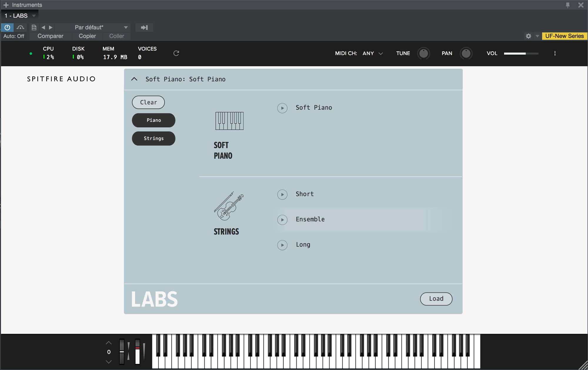Click the vertical ellipsis menu next to volume
The width and height of the screenshot is (588, 370).
(555, 53)
